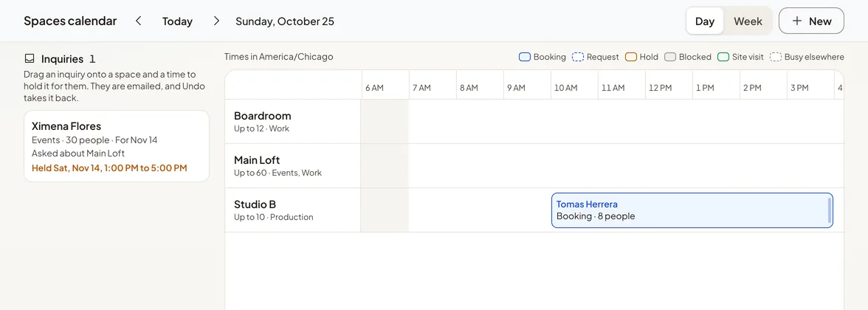Click the 3 PM time header
868x310 pixels.
pos(800,88)
